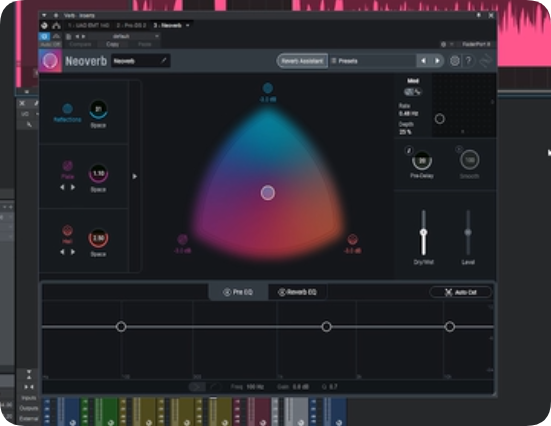
Task: Click the modulation XY pad puck
Action: point(440,119)
